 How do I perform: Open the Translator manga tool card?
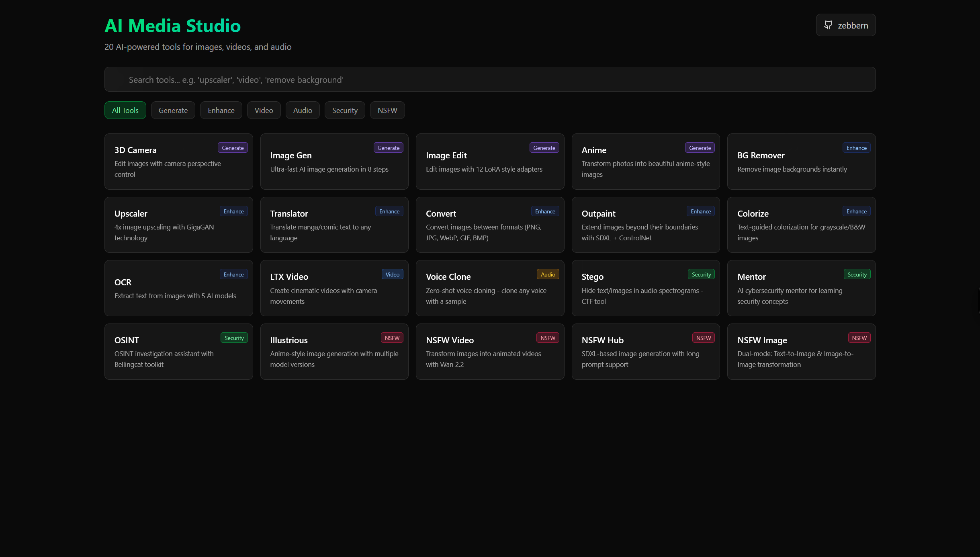[334, 225]
